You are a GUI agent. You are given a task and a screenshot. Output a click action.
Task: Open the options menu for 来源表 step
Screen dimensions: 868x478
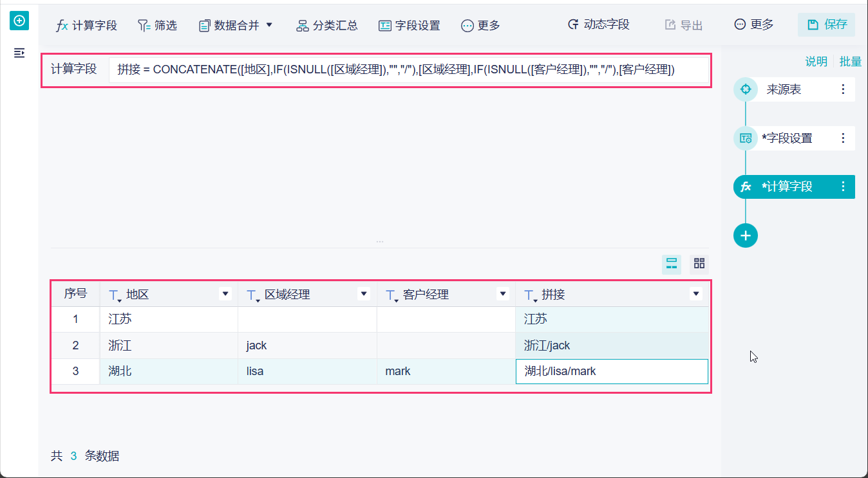click(844, 89)
